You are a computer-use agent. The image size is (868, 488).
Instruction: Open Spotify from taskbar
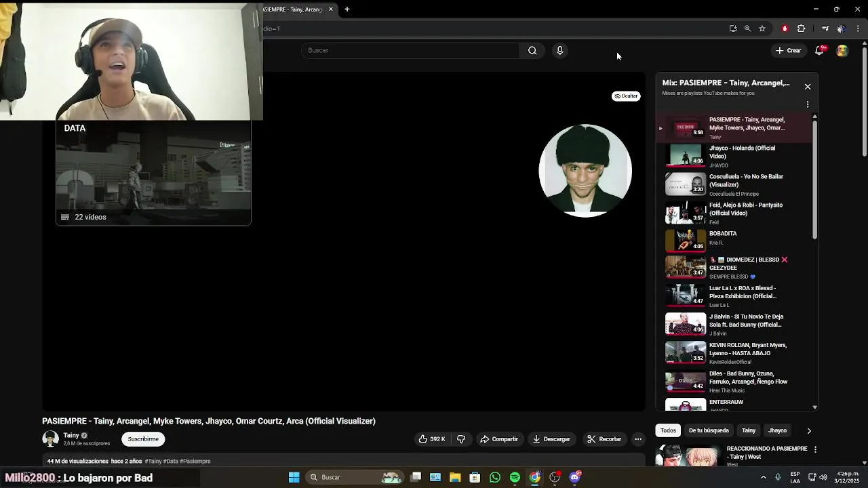[515, 477]
